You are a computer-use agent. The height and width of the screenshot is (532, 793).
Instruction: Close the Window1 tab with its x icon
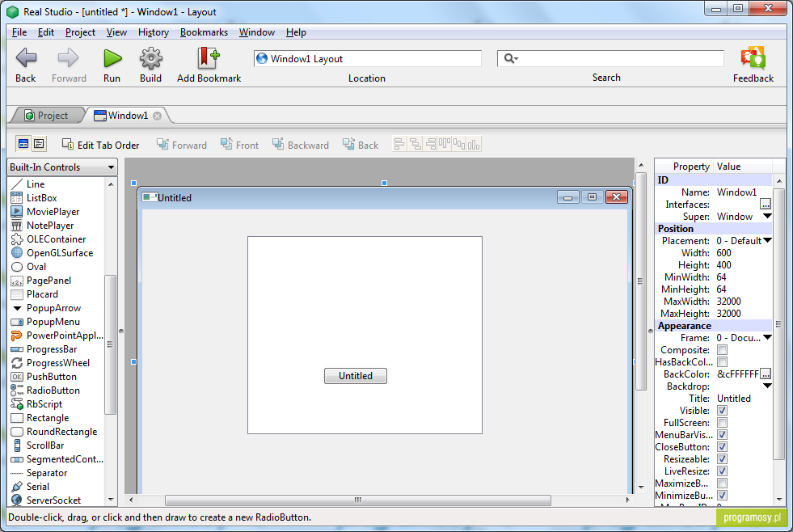[x=158, y=116]
